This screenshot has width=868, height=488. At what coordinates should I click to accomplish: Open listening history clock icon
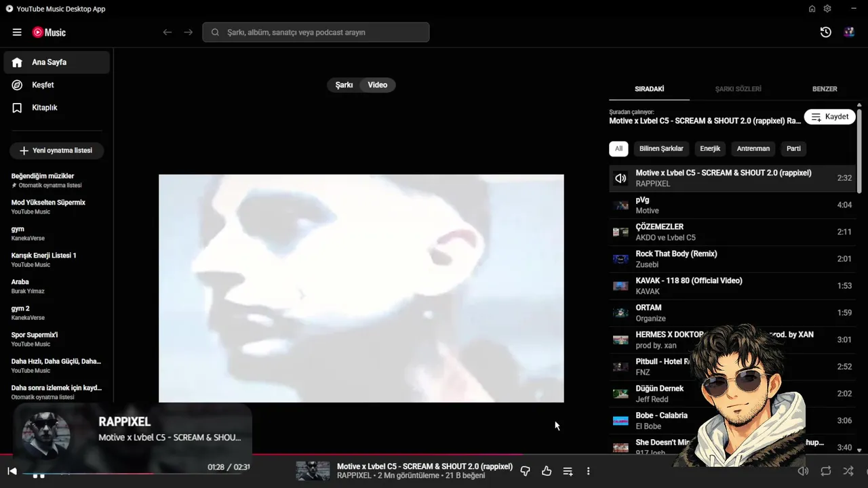click(x=825, y=33)
